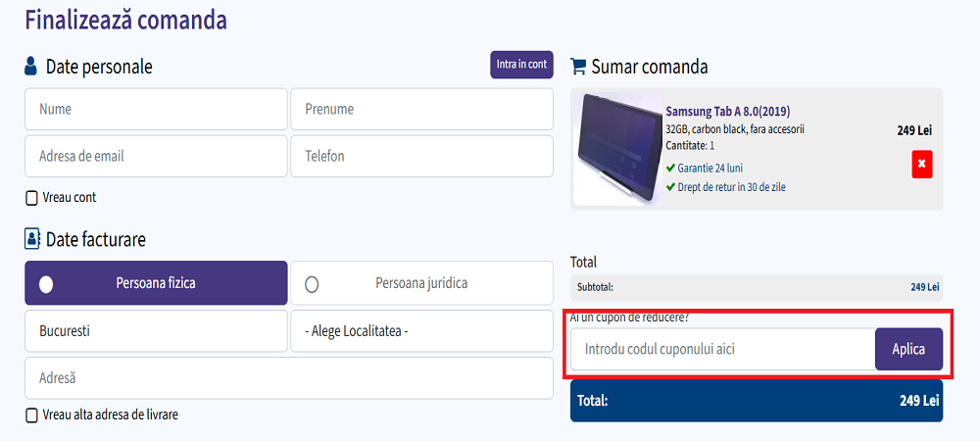980x441 pixels.
Task: Open the Samsung Tab A 8.0(2019) product link
Action: coord(727,112)
